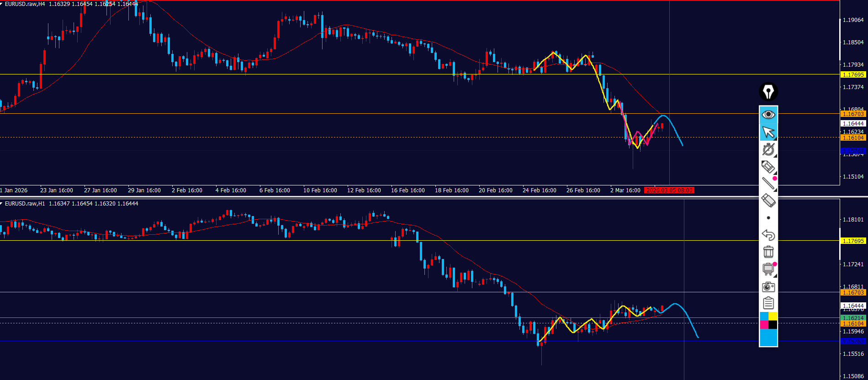Click the 1.17695 yellow price label on H4 chart

(x=853, y=74)
